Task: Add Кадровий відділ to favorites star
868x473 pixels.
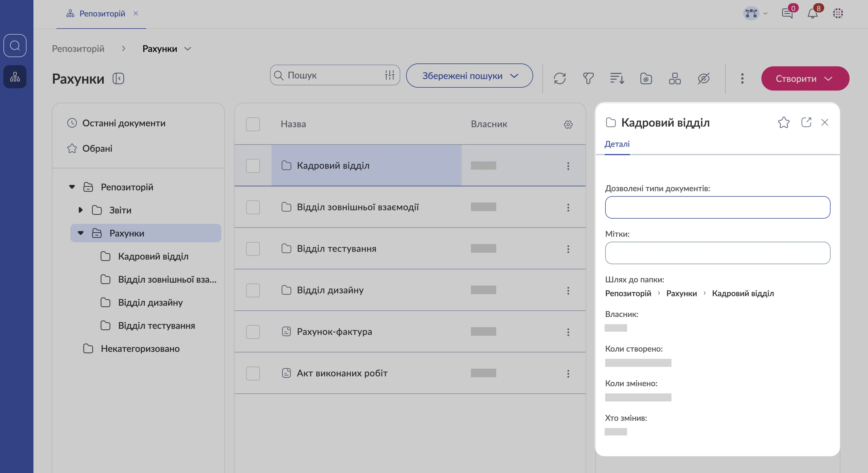Action: (784, 122)
